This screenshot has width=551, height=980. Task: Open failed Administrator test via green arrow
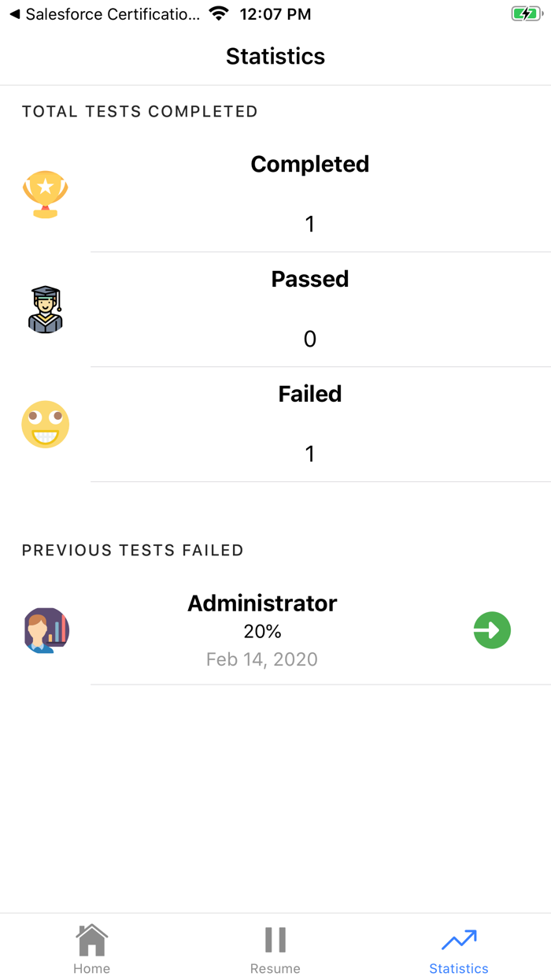(492, 630)
